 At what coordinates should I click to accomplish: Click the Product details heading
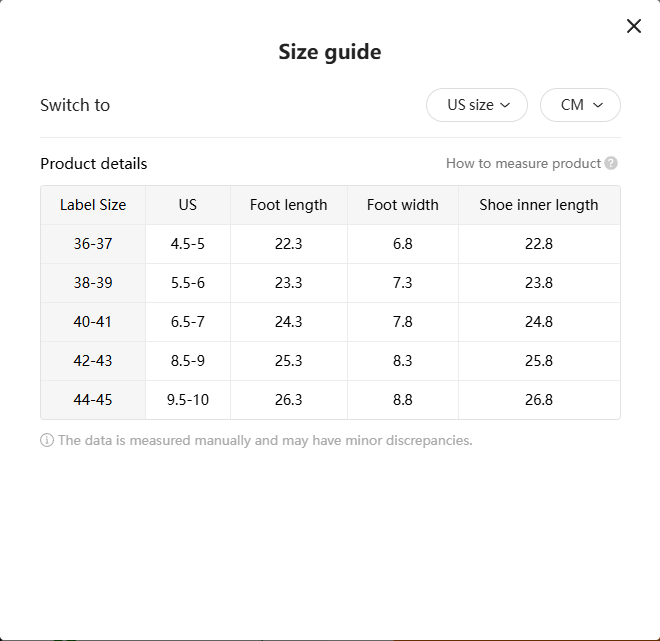[x=94, y=163]
